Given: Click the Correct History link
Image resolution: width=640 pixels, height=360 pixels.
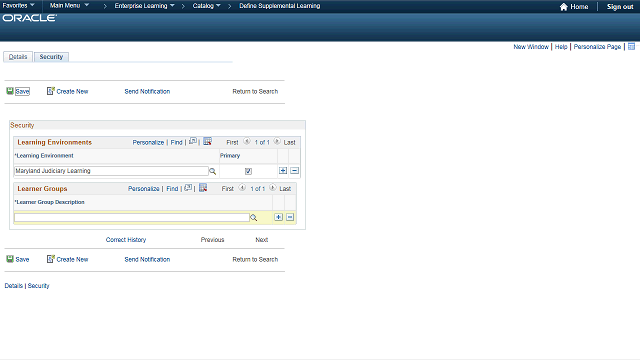Looking at the screenshot, I should coord(126,240).
